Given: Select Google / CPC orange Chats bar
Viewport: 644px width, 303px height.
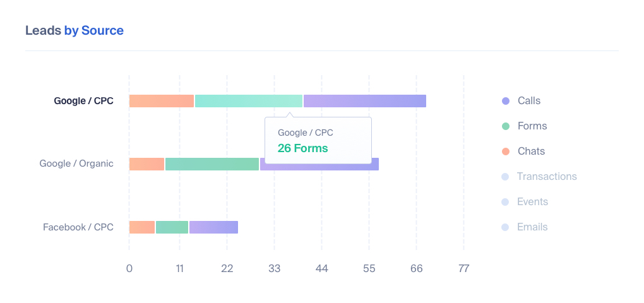Looking at the screenshot, I should coord(162,101).
